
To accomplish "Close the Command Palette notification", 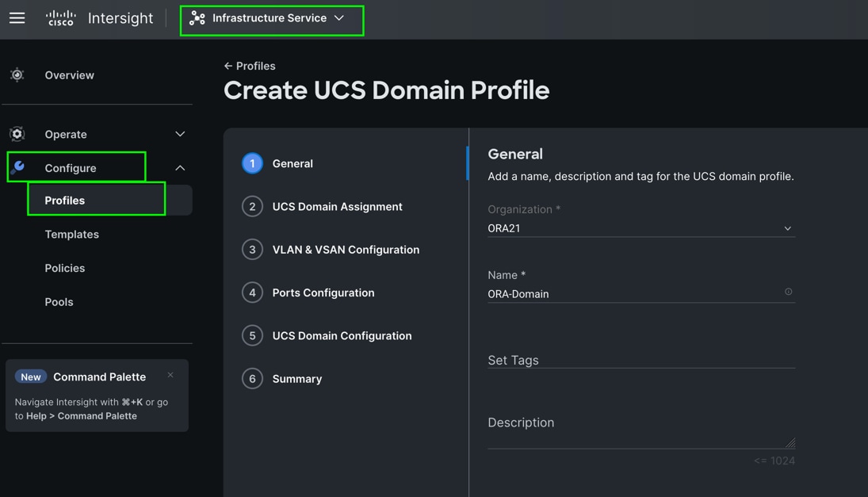I will 170,375.
